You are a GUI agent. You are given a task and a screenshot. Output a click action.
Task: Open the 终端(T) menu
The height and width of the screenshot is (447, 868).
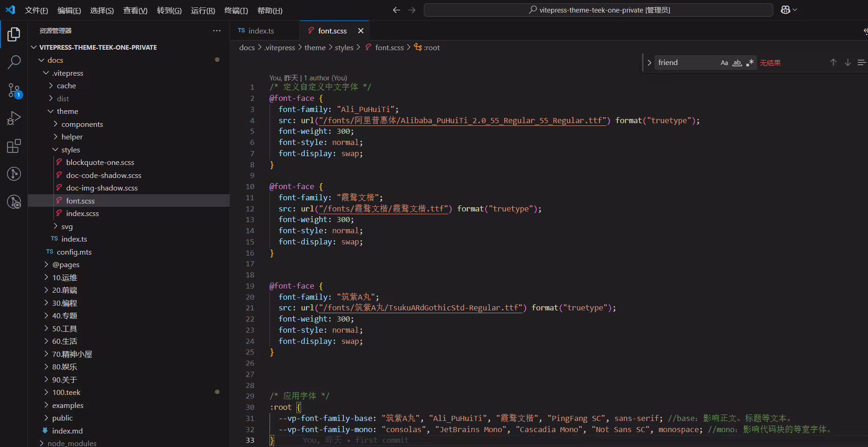click(x=236, y=10)
